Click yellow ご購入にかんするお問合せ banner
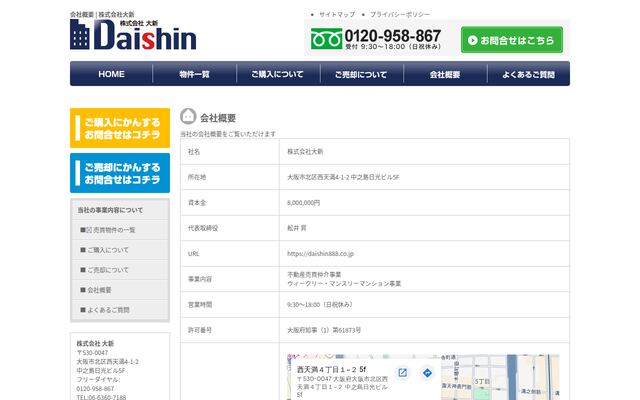Image resolution: width=640 pixels, height=400 pixels. (120, 128)
